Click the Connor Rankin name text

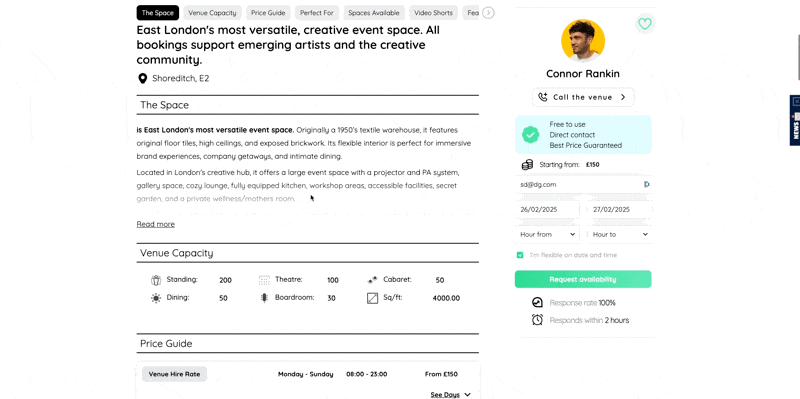pos(583,73)
